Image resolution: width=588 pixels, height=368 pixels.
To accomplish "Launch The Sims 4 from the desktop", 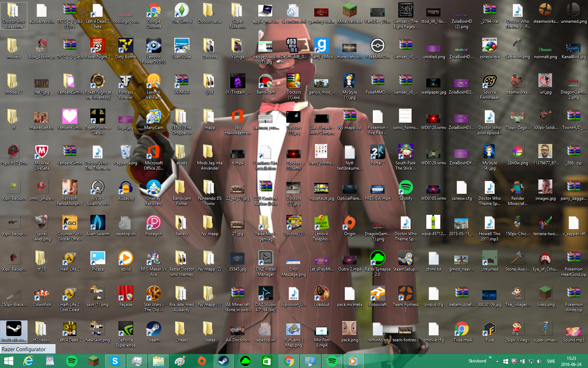I will pyautogui.click(x=182, y=13).
